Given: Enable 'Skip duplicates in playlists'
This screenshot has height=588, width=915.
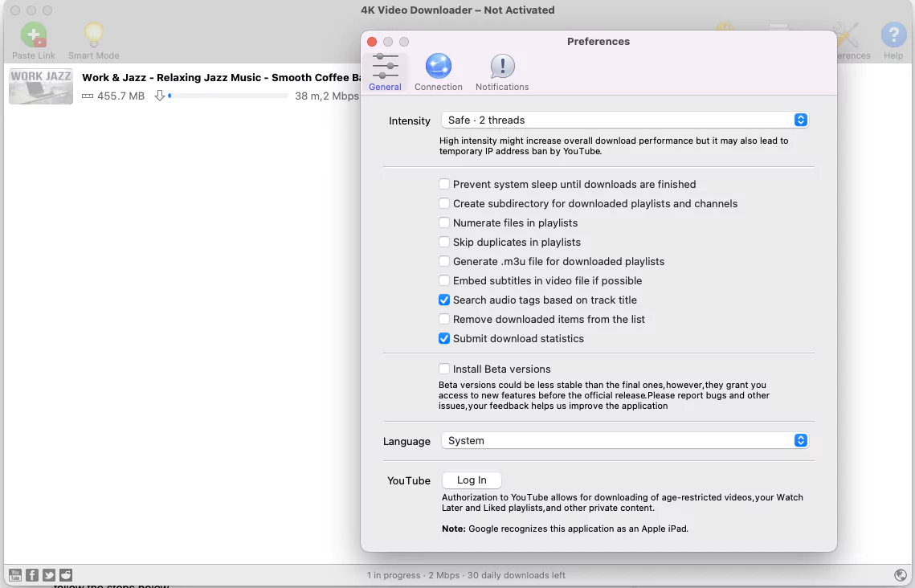Looking at the screenshot, I should (x=444, y=242).
